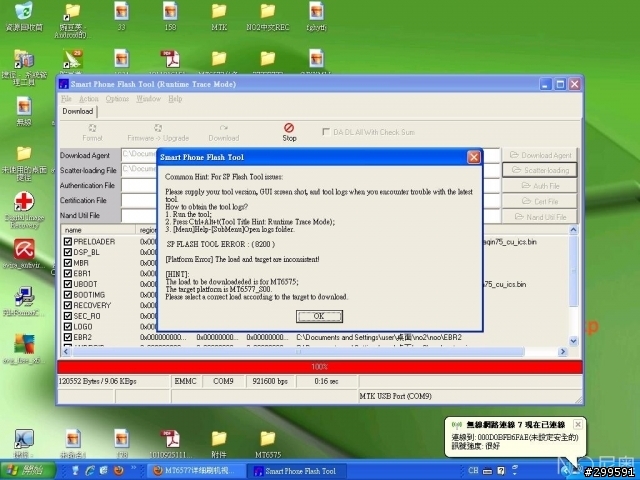The height and width of the screenshot is (480, 640).
Task: Open the Help menu
Action: [x=175, y=99]
